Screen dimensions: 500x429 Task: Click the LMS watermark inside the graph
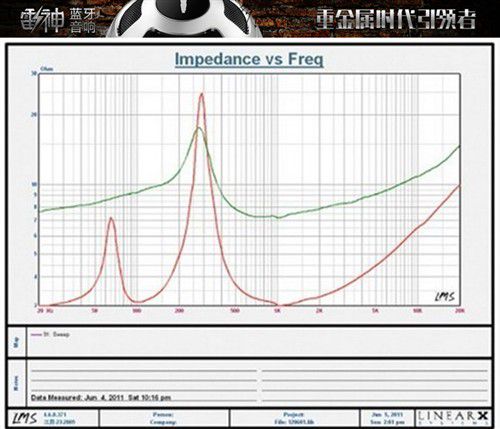(x=445, y=296)
